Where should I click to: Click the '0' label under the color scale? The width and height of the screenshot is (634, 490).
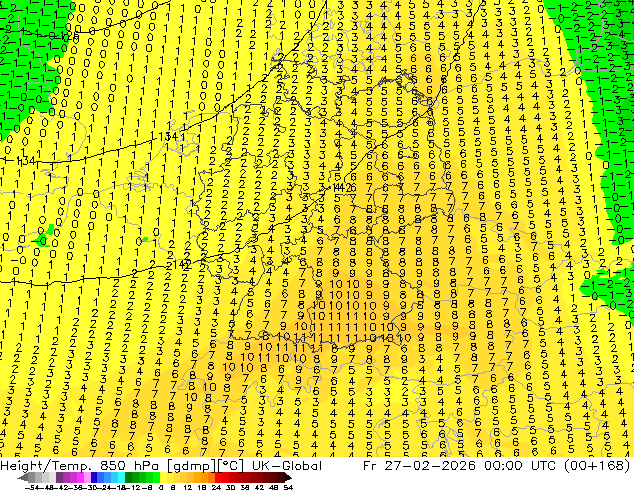click(161, 487)
